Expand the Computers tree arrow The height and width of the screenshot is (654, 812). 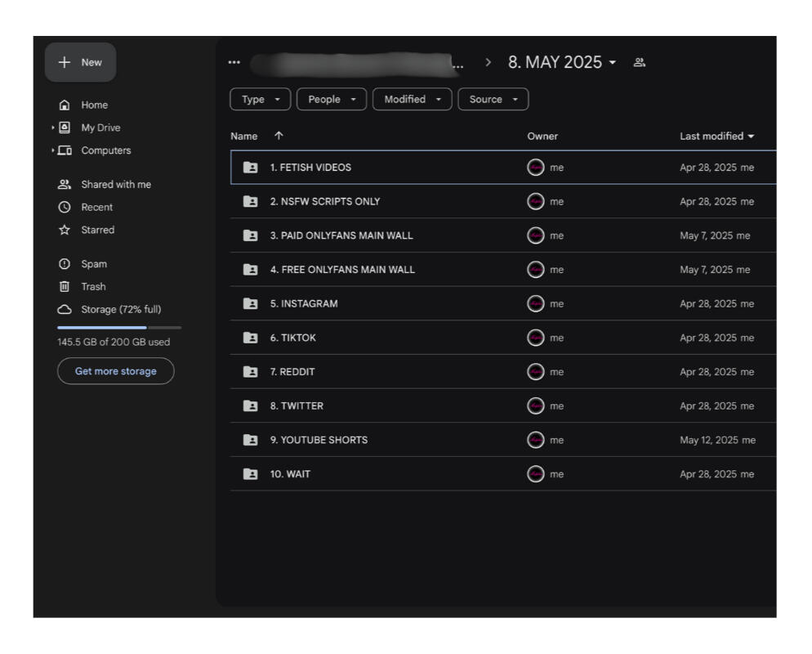55,151
